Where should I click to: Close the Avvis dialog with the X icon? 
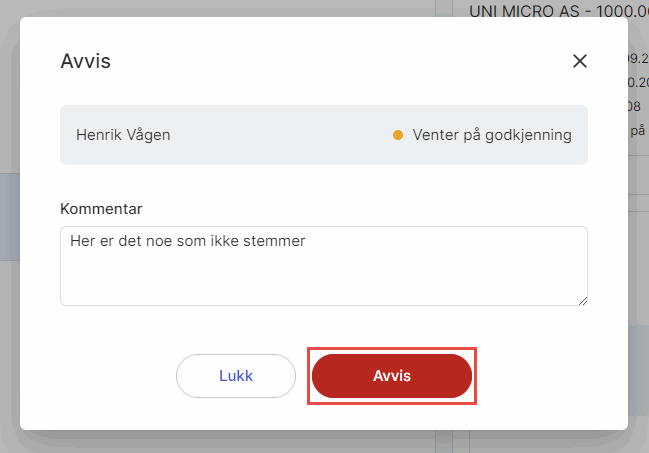tap(579, 61)
